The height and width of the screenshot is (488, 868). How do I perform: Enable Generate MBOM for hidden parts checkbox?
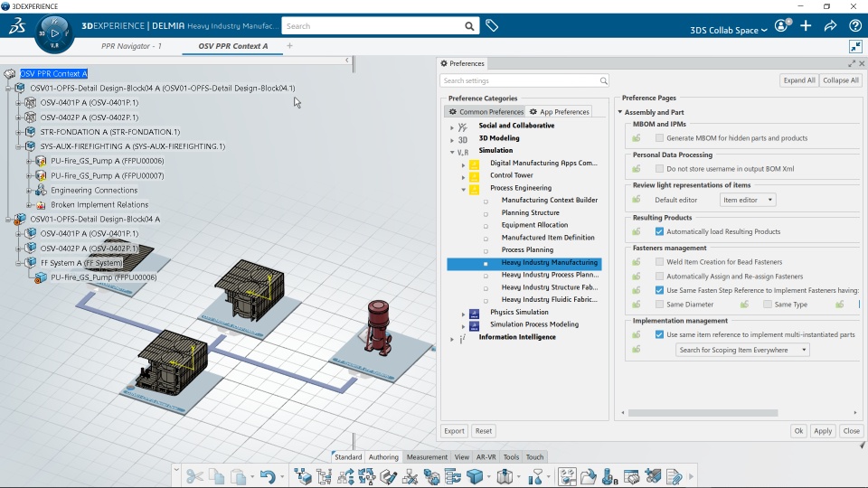coord(659,137)
